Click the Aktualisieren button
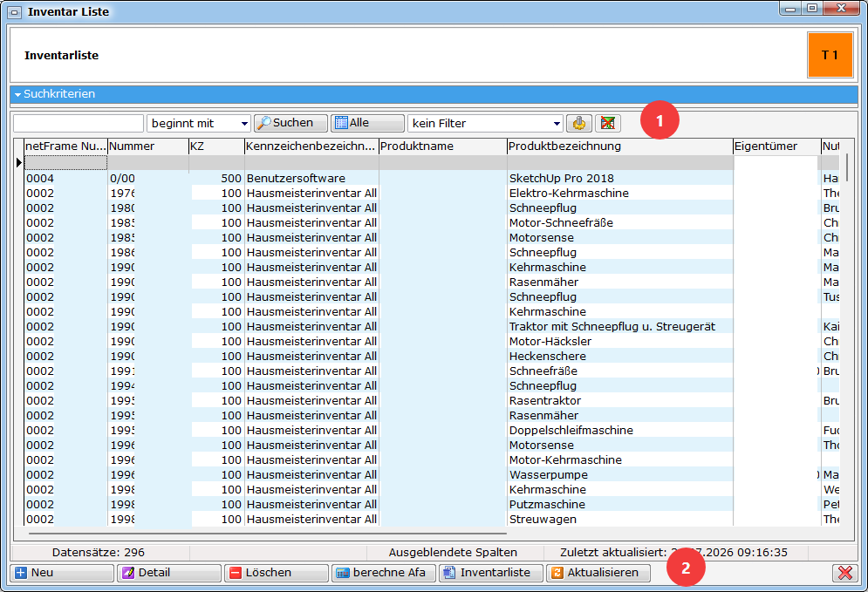This screenshot has height=592, width=868. pyautogui.click(x=598, y=573)
